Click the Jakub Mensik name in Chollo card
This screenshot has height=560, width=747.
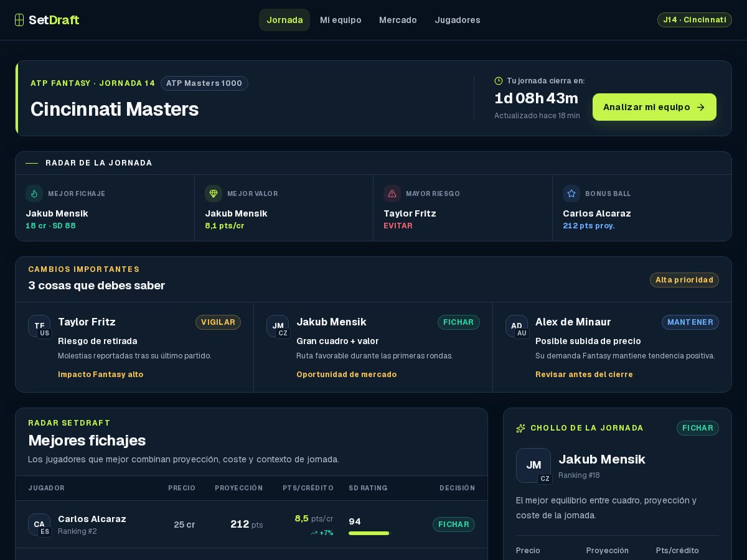[x=602, y=459]
